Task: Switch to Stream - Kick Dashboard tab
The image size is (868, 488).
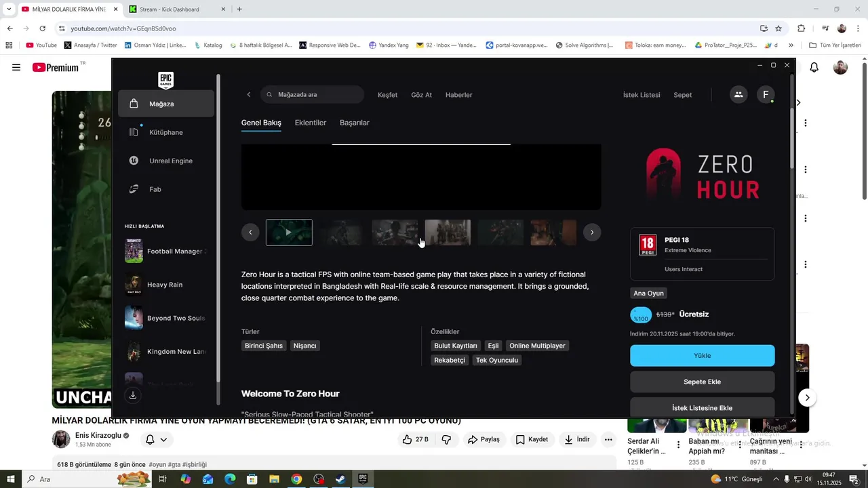Action: tap(176, 9)
